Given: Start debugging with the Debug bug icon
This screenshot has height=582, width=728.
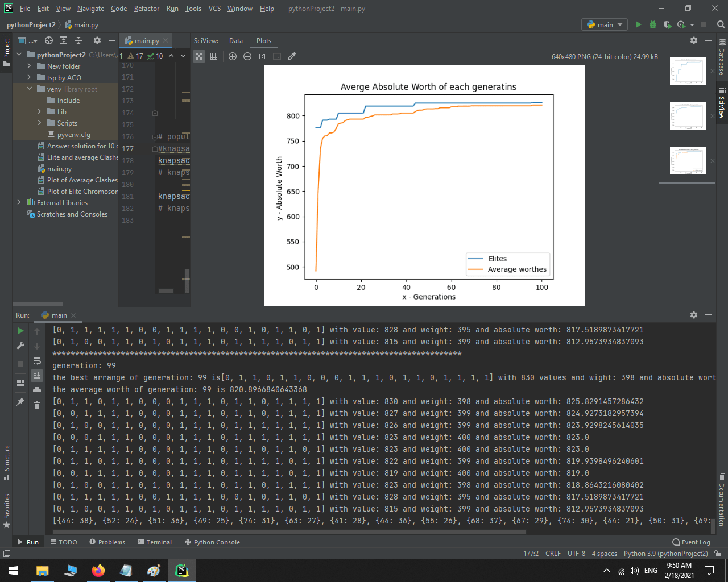Looking at the screenshot, I should 652,25.
